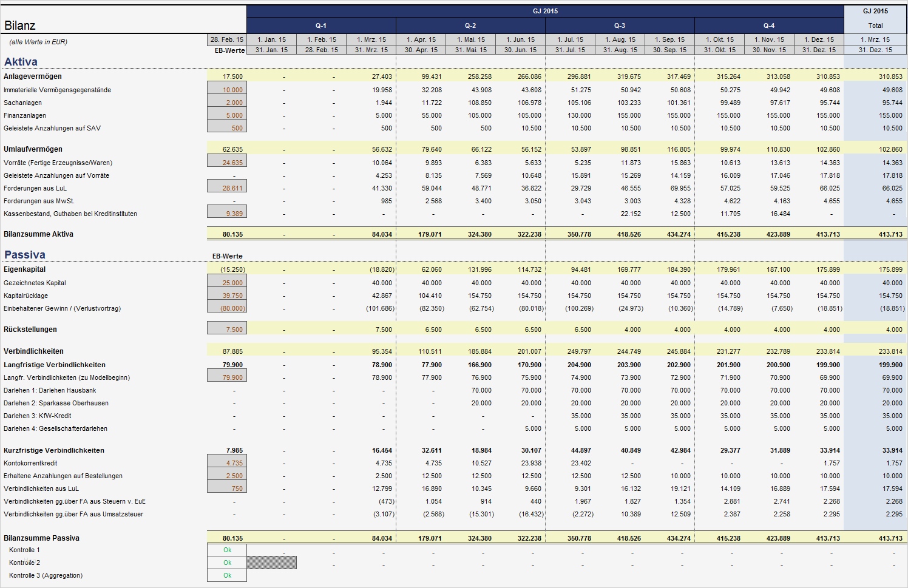Screen dimensions: 908x588
Task: Click the Kassenbestand EB input cell 9.389
Action: (x=227, y=213)
